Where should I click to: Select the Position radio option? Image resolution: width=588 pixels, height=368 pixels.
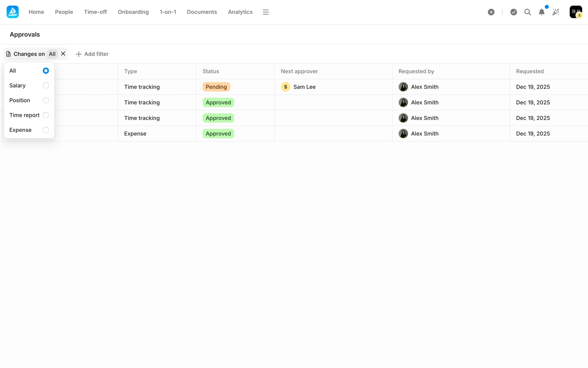(46, 100)
